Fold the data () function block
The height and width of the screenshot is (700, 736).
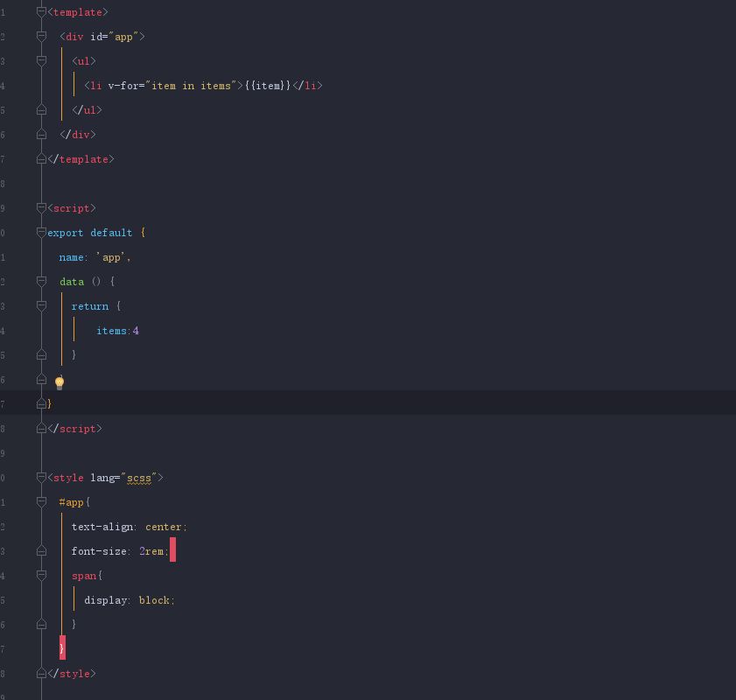(x=41, y=282)
